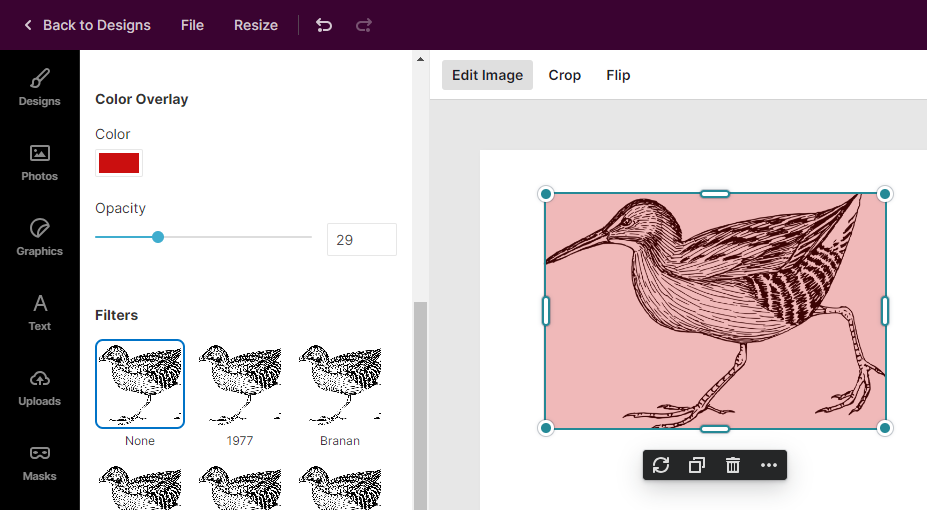Open more options ellipsis menu
Screen dimensions: 927x510
769,465
